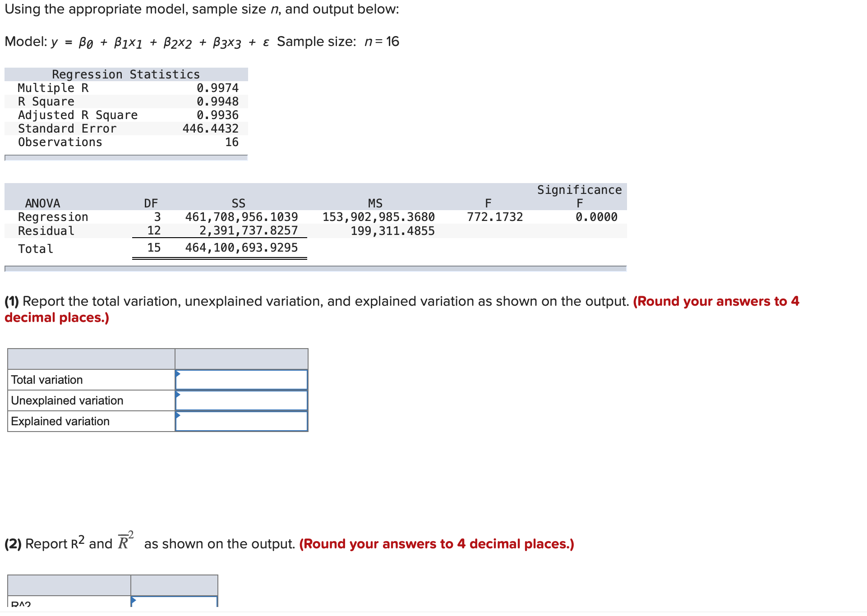Select the Explained variation row label
867x616 pixels.
(x=60, y=421)
